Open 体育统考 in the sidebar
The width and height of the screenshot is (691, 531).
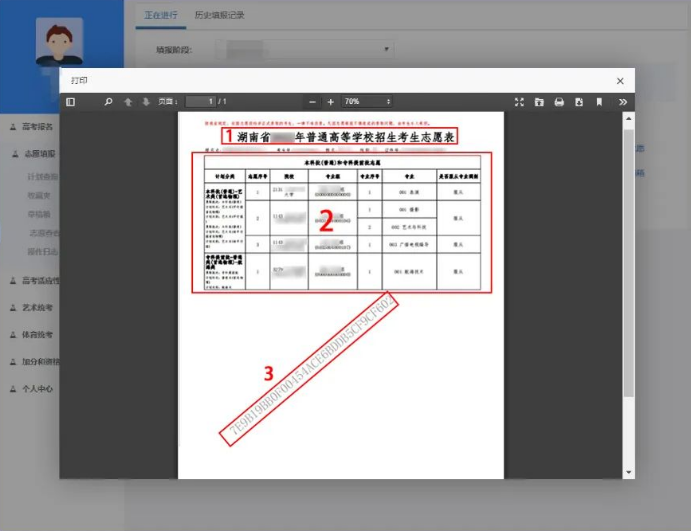37,335
